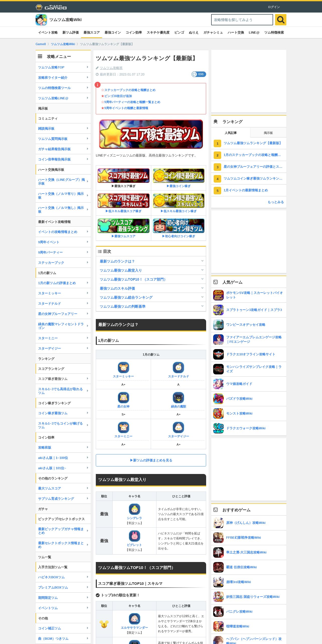Image resolution: width=322 pixels, height=644 pixels.
Task: Click the スコア稼ぎ最強ツム large banner
Action: (151, 134)
